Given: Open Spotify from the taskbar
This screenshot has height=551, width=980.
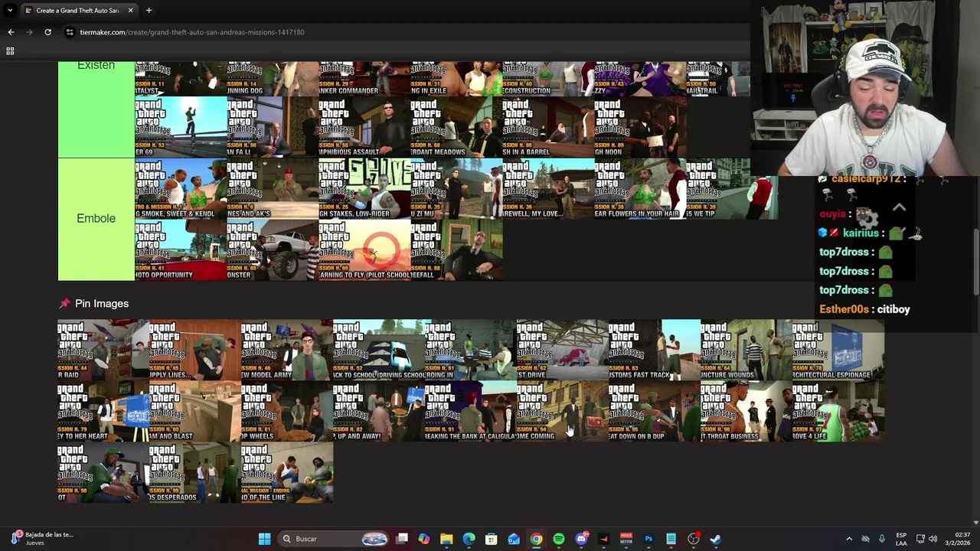Looking at the screenshot, I should pyautogui.click(x=559, y=539).
